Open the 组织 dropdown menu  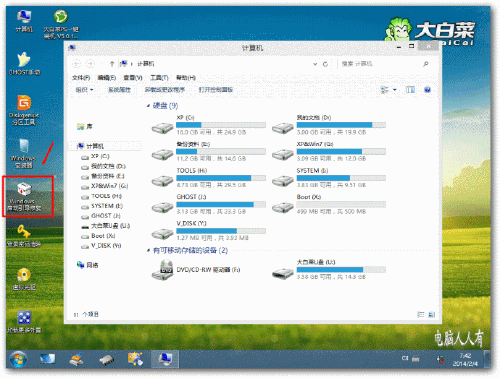84,90
